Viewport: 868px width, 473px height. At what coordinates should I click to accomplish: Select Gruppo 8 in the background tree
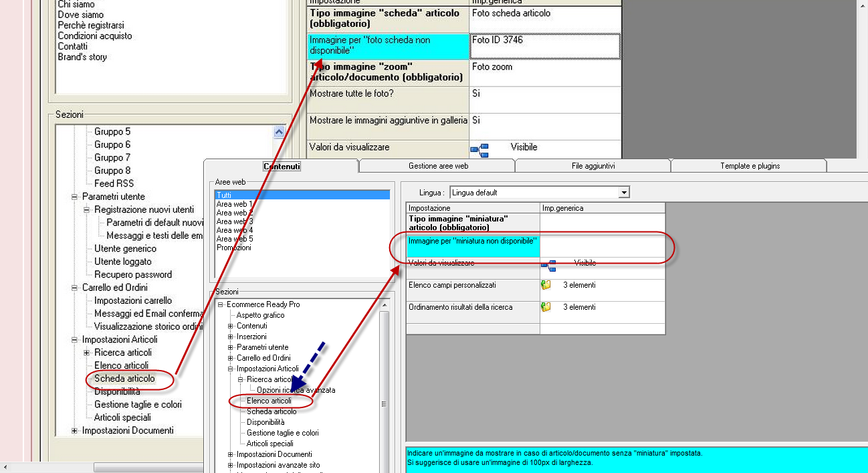point(112,171)
